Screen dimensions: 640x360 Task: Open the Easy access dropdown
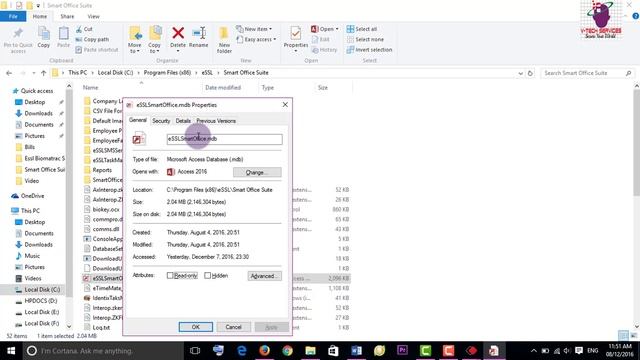(256, 40)
